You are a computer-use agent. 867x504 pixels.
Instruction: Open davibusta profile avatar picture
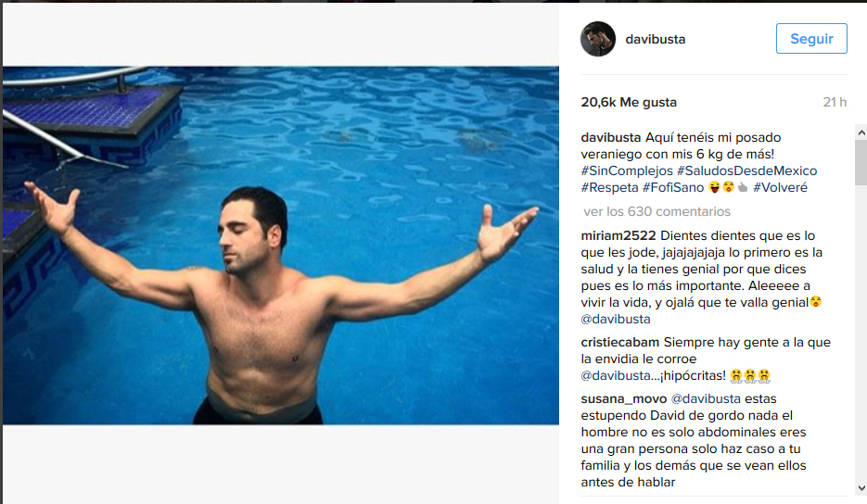(598, 39)
